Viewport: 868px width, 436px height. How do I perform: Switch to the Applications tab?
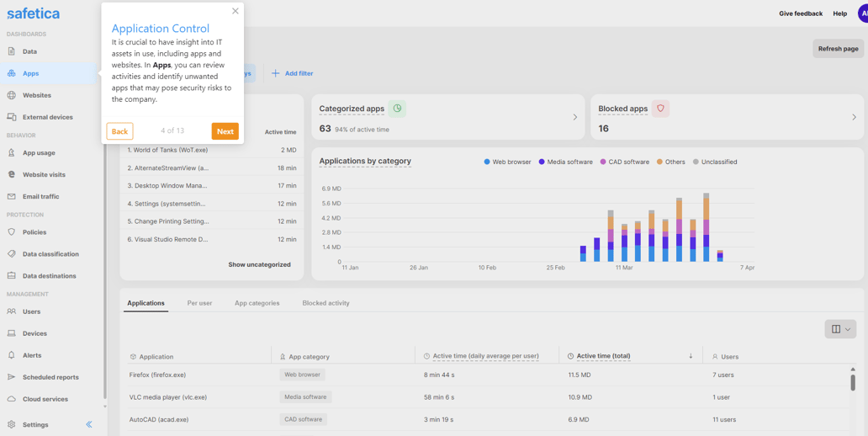click(x=146, y=303)
